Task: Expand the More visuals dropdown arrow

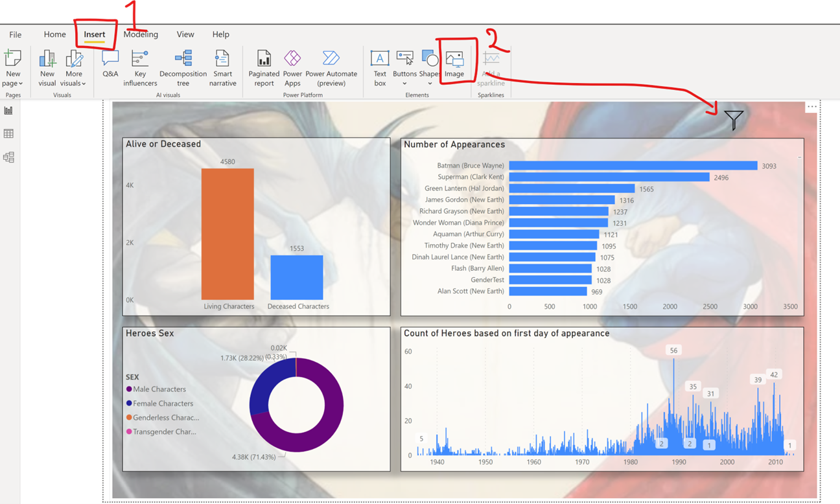Action: (x=84, y=84)
